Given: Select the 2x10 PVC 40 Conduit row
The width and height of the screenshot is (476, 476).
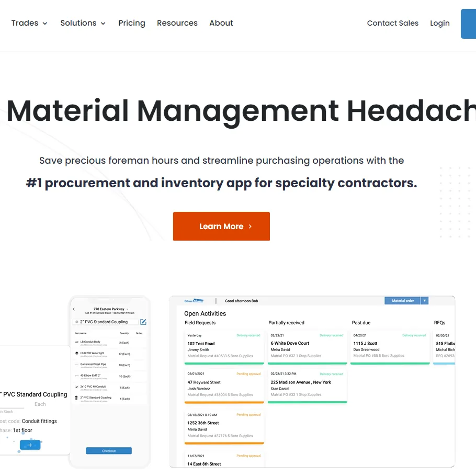Looking at the screenshot, I should point(109,388).
